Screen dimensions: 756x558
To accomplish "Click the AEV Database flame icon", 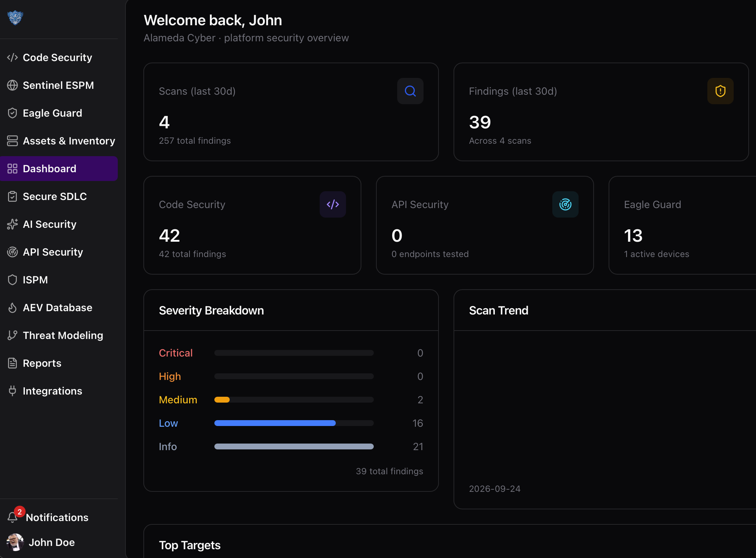I will [x=12, y=308].
